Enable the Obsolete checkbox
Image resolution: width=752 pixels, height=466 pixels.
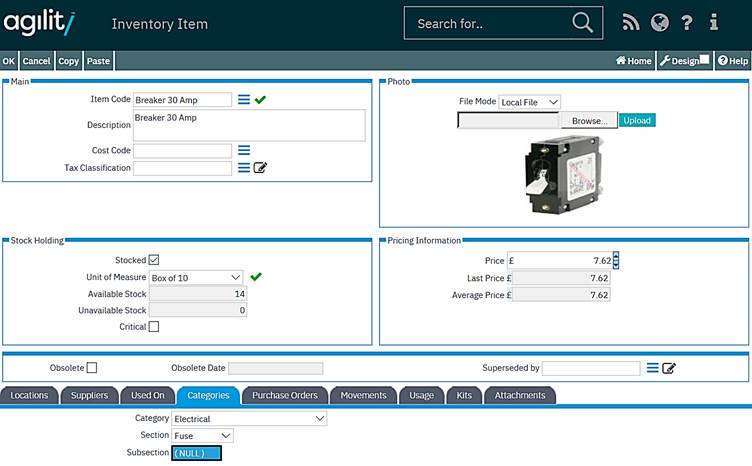click(x=92, y=368)
